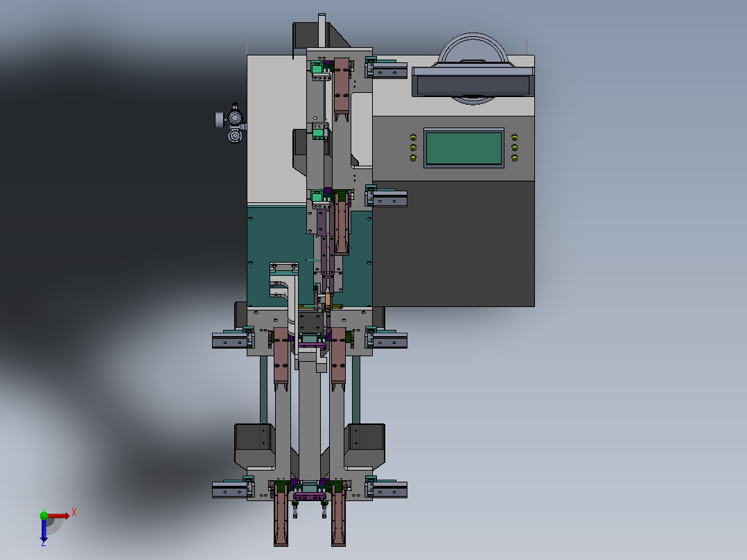Click the blue Z axis of the triad
The width and height of the screenshot is (747, 560).
(44, 530)
